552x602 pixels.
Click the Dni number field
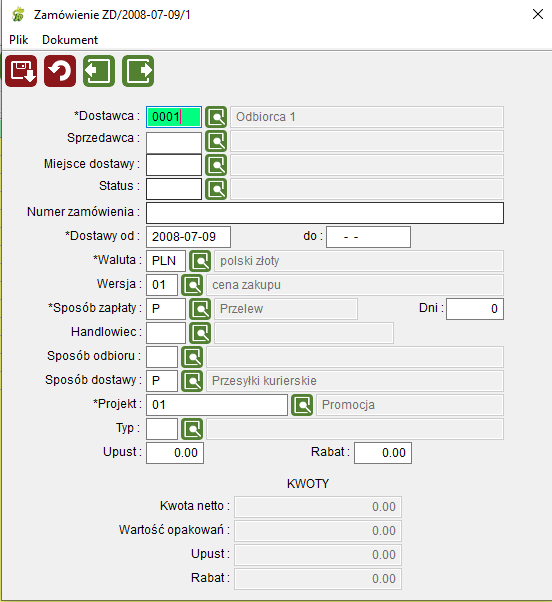[475, 309]
